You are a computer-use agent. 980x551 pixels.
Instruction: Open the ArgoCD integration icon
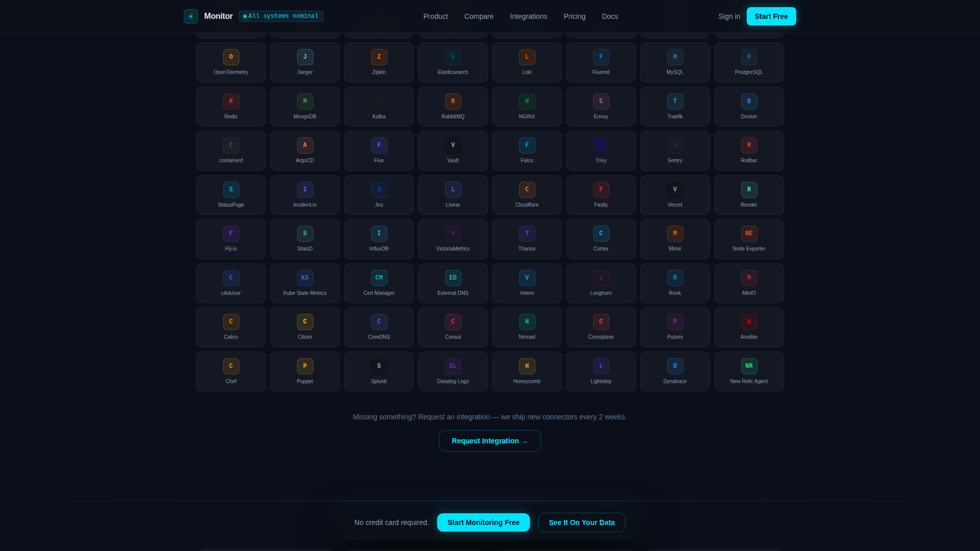pos(305,145)
